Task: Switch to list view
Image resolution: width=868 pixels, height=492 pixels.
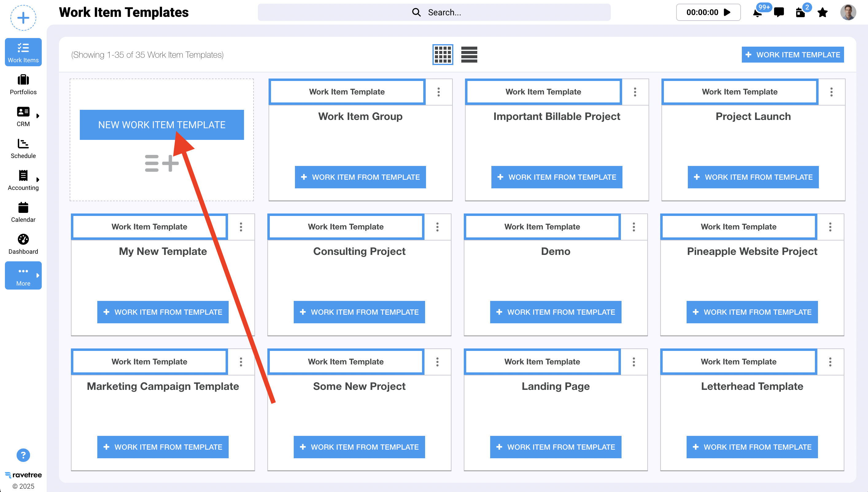Action: point(469,55)
